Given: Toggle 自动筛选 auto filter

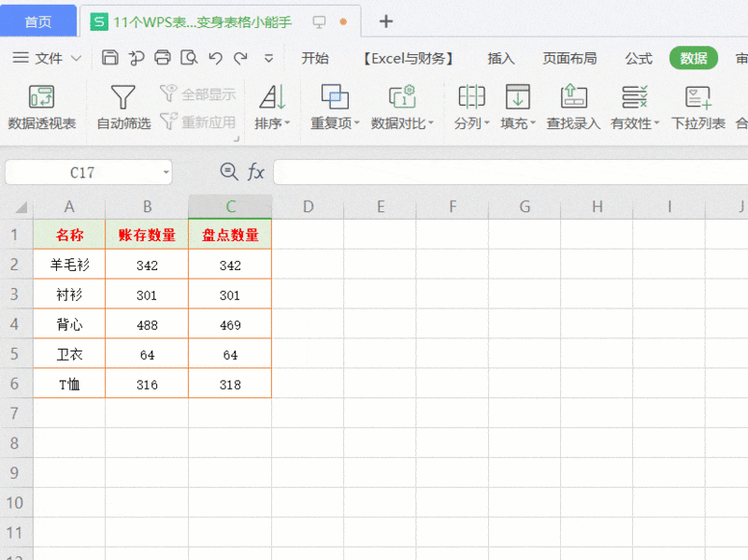Looking at the screenshot, I should click(x=123, y=107).
